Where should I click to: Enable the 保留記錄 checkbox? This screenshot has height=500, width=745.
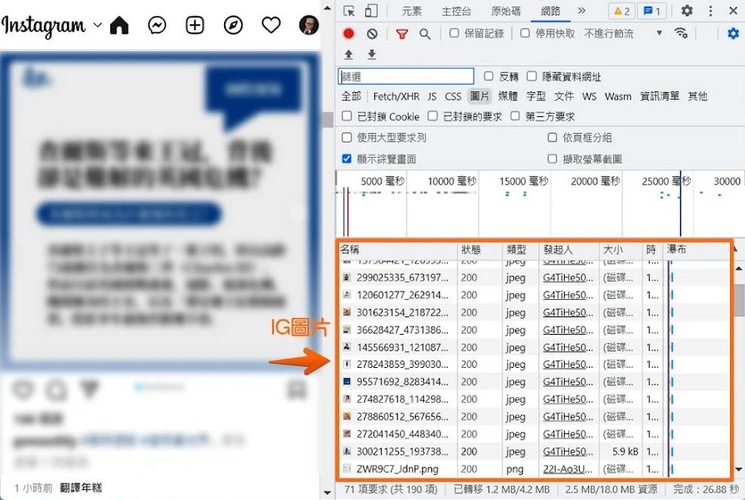(x=454, y=33)
